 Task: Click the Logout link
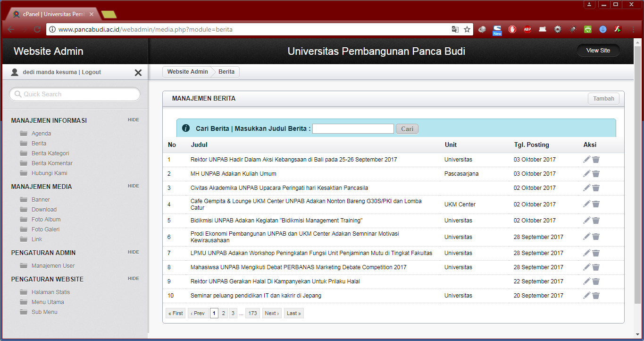[91, 72]
